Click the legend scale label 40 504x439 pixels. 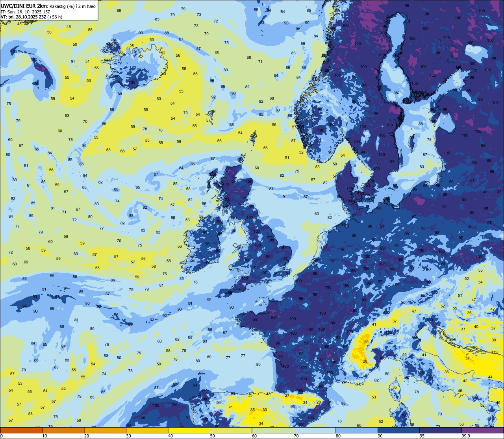(x=170, y=436)
